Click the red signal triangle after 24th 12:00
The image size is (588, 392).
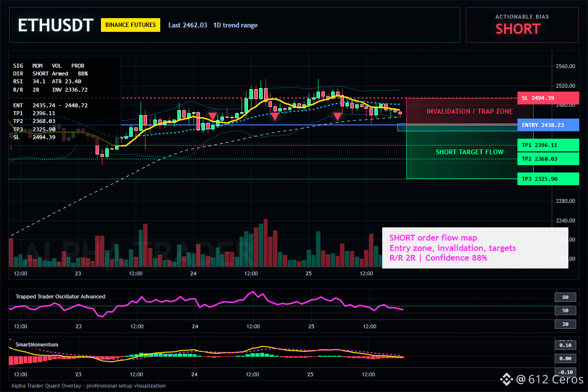coord(275,117)
